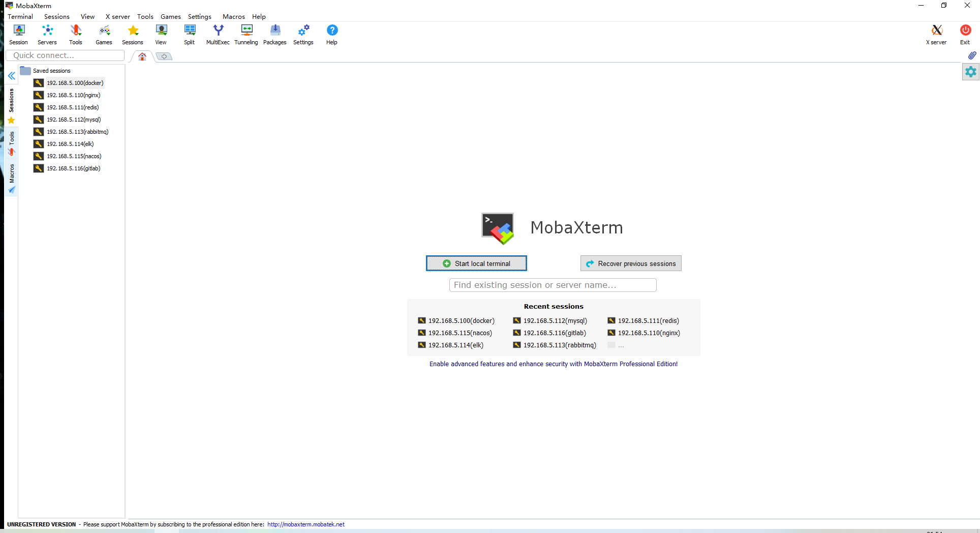Screen dimensions: 980x533
Task: Open the Games menu in menu bar
Action: point(171,16)
